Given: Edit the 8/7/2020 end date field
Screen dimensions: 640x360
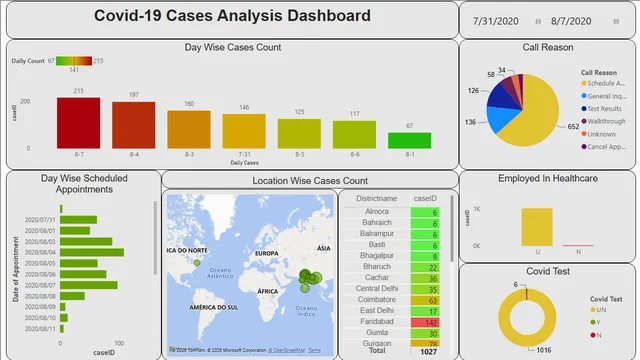Looking at the screenshot, I should tap(571, 21).
